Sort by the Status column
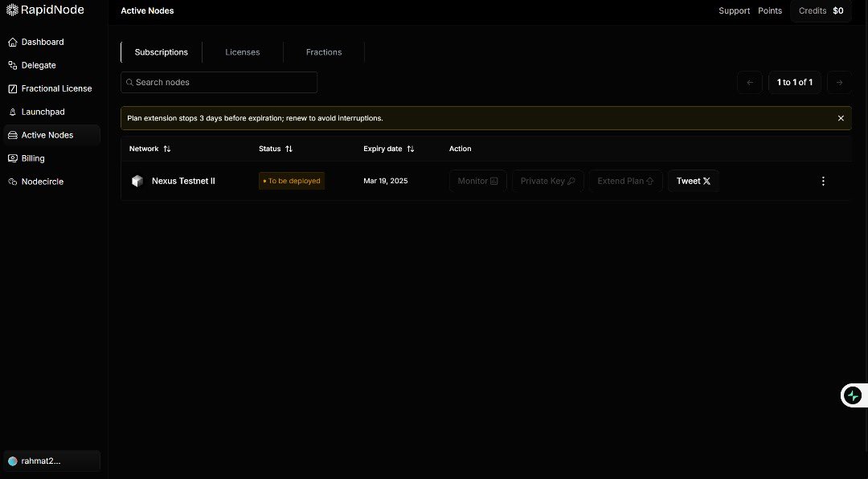The width and height of the screenshot is (868, 479). 276,149
